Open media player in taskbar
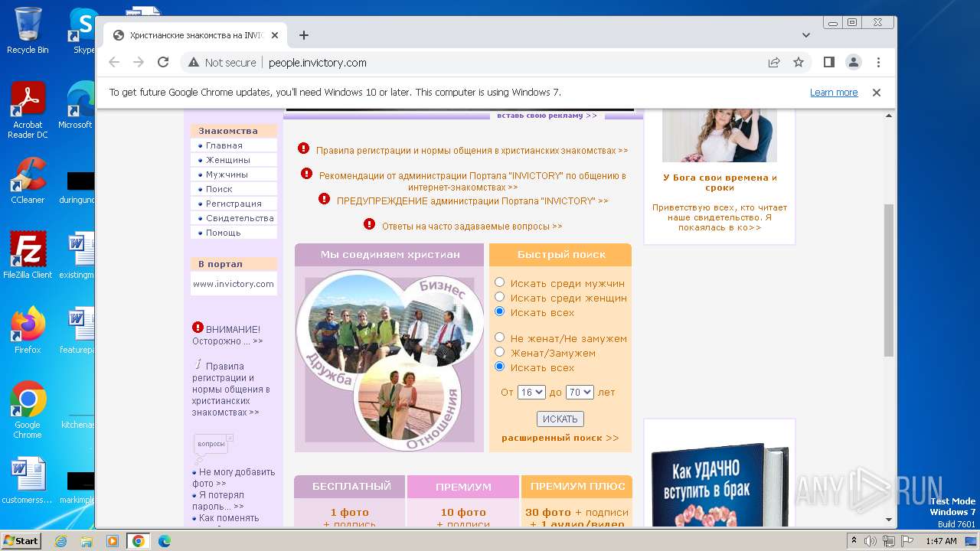The image size is (980, 551). pos(112,541)
